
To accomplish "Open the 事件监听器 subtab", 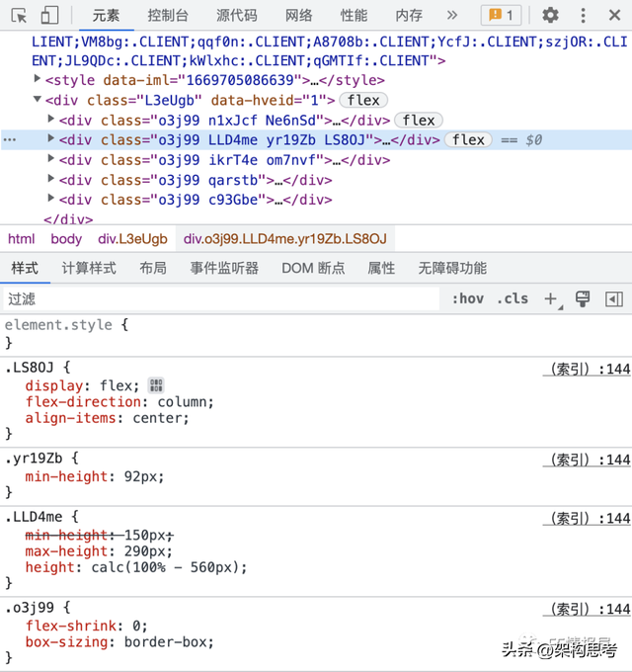I will (x=224, y=268).
